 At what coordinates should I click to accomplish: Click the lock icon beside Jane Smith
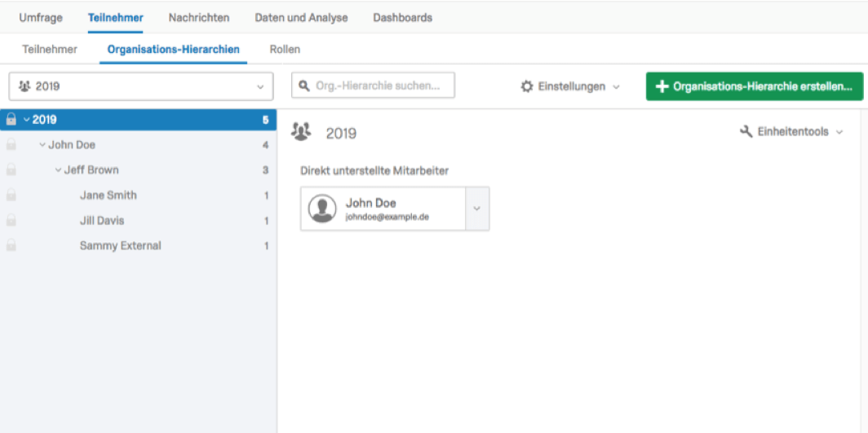click(11, 195)
